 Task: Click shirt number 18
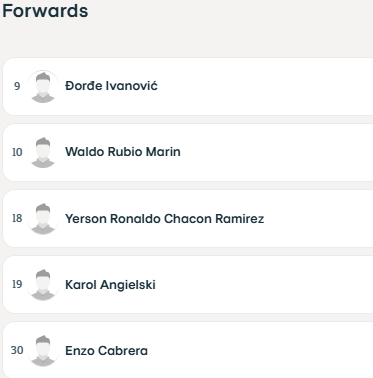17,218
